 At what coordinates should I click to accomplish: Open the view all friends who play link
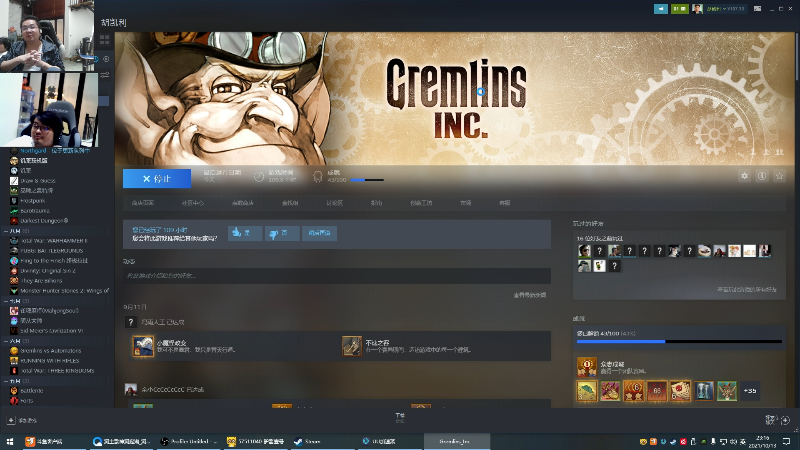point(747,289)
